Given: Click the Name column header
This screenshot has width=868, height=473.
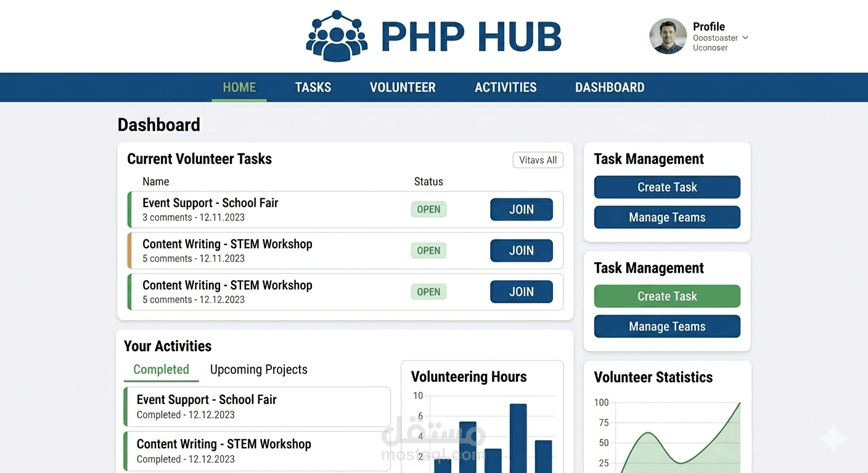Looking at the screenshot, I should point(156,182).
